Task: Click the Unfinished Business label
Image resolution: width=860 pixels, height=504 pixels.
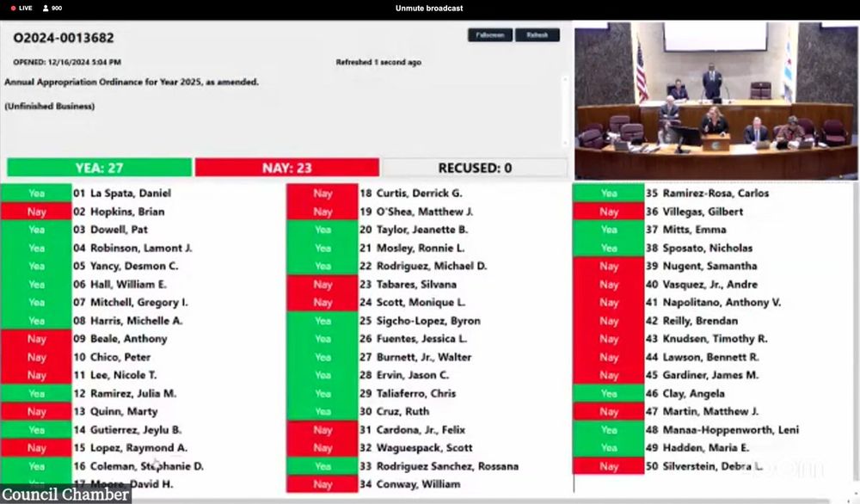Action: click(x=49, y=107)
